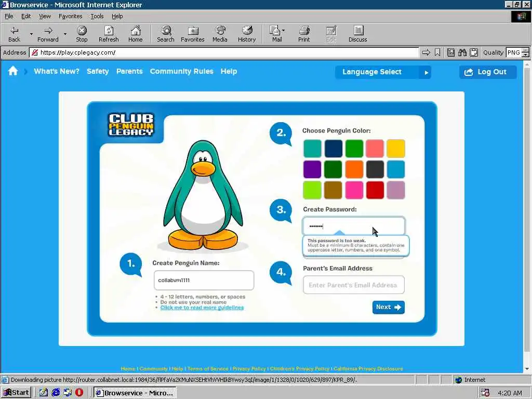Click the page vertical scrollbar down arrow
532x399 pixels.
(x=527, y=369)
